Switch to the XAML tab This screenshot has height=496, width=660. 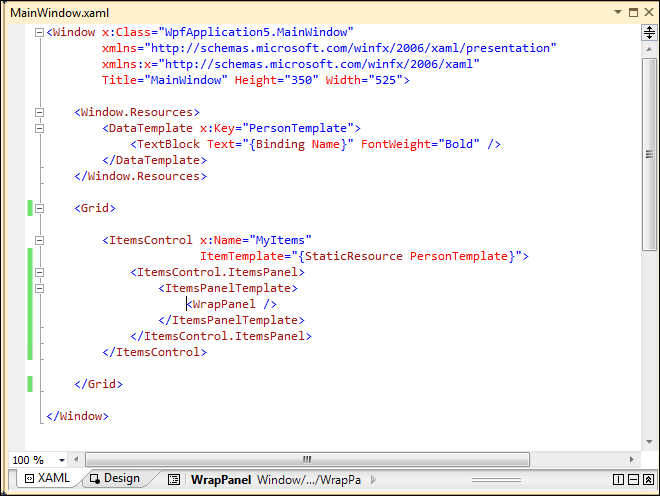(x=47, y=479)
